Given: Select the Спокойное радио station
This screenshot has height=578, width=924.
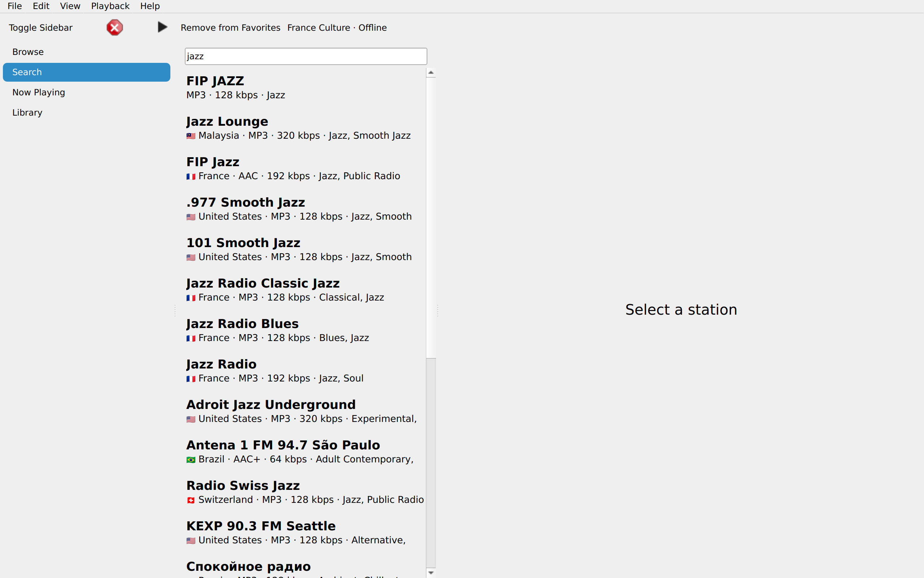Looking at the screenshot, I should pyautogui.click(x=305, y=566).
